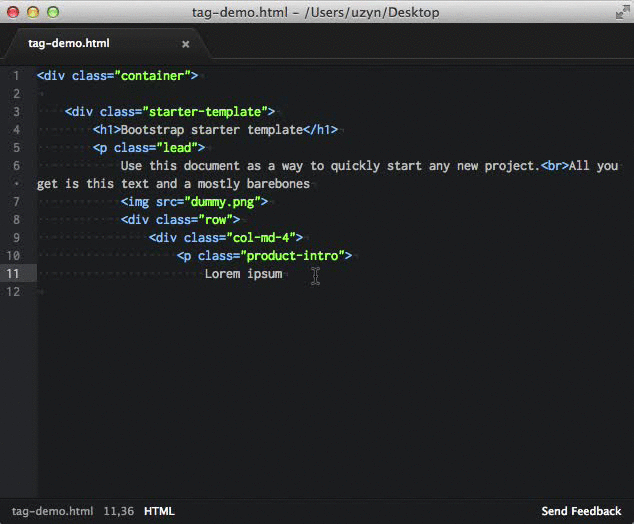The width and height of the screenshot is (634, 524).
Task: Close the tag-demo.html tab
Action: (186, 44)
